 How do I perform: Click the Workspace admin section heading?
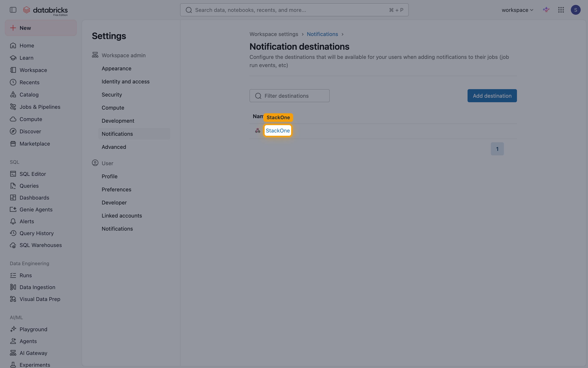click(x=124, y=55)
